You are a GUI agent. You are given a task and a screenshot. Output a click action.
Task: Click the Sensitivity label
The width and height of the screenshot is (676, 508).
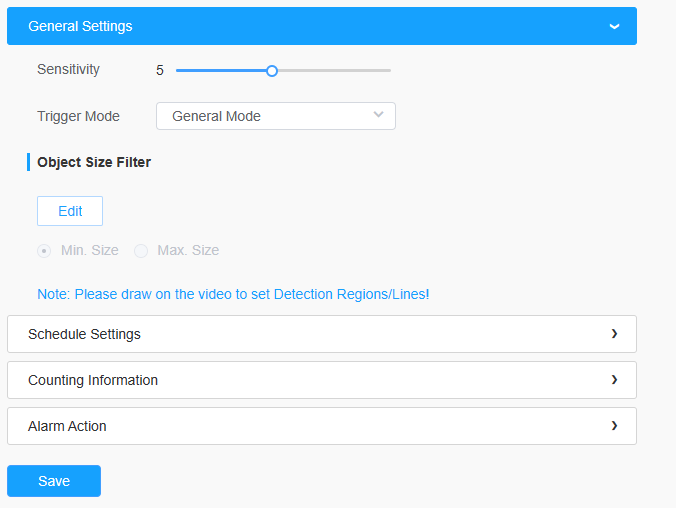pyautogui.click(x=68, y=69)
